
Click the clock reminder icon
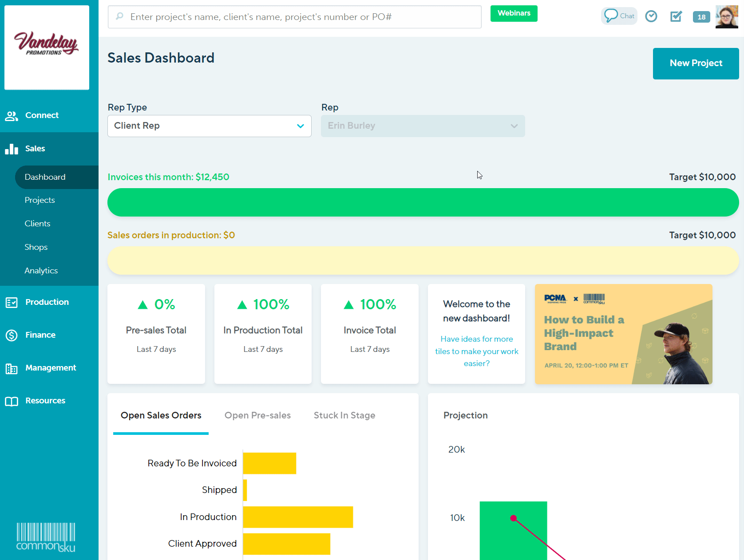tap(651, 16)
